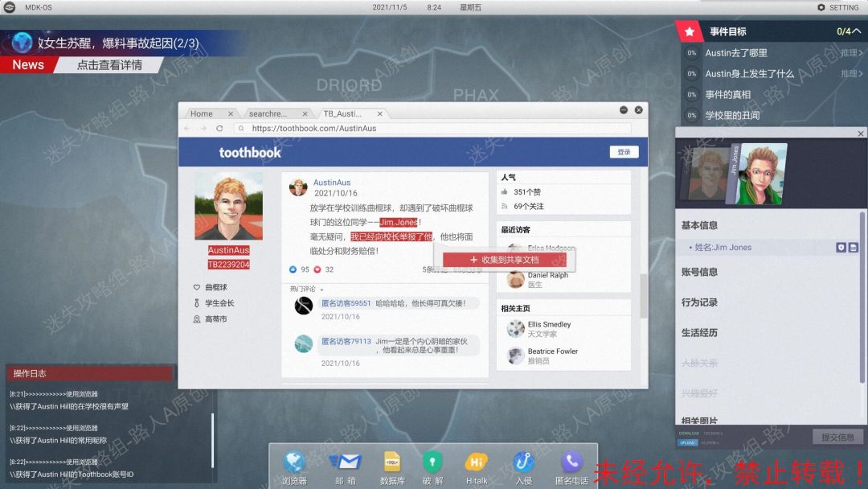
Task: Like the AustinAus post with thumbs-up icon
Action: tap(293, 269)
